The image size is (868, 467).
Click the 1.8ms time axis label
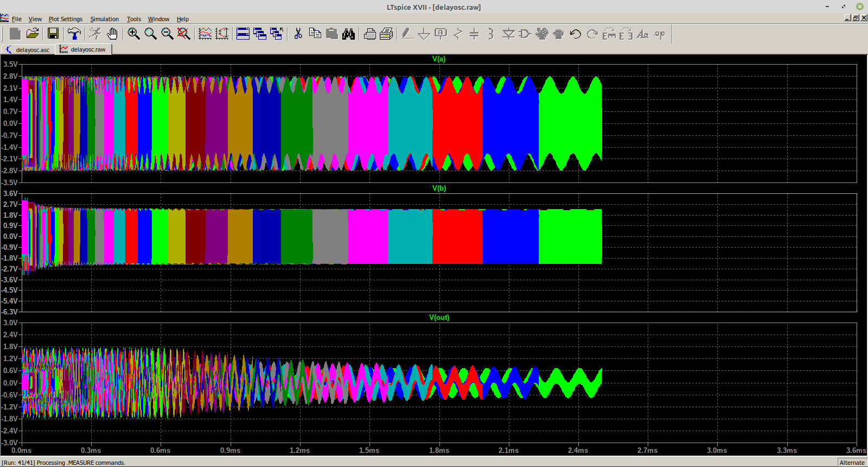click(439, 450)
